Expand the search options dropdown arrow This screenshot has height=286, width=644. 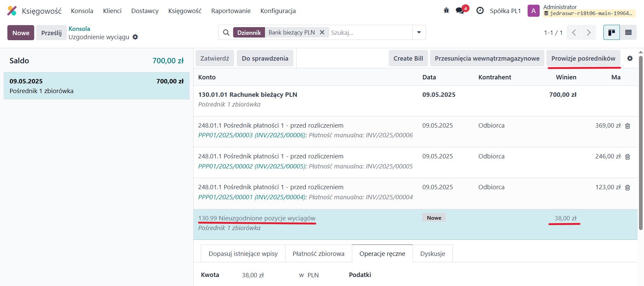point(419,32)
